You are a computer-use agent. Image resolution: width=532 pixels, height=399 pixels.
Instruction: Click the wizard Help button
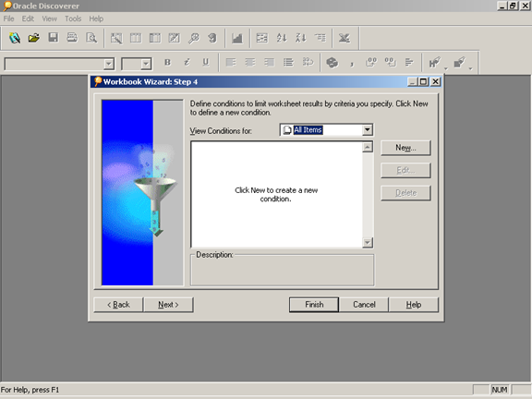pos(414,305)
